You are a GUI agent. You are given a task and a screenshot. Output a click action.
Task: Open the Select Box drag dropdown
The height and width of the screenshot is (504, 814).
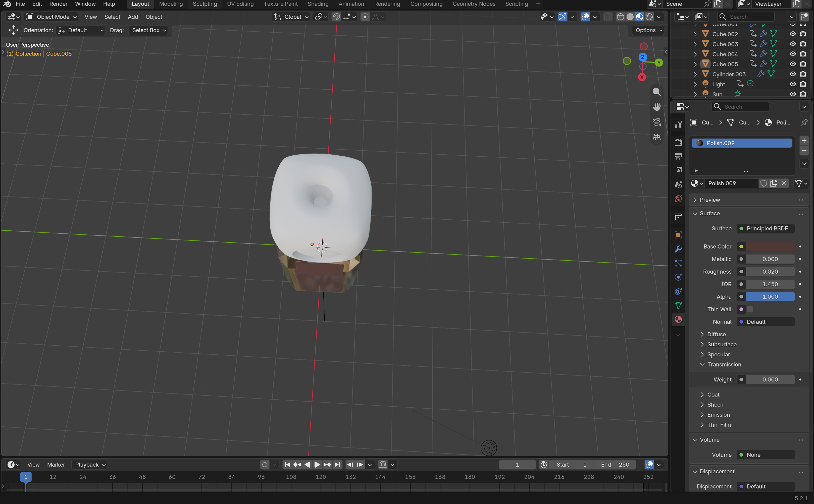[148, 30]
